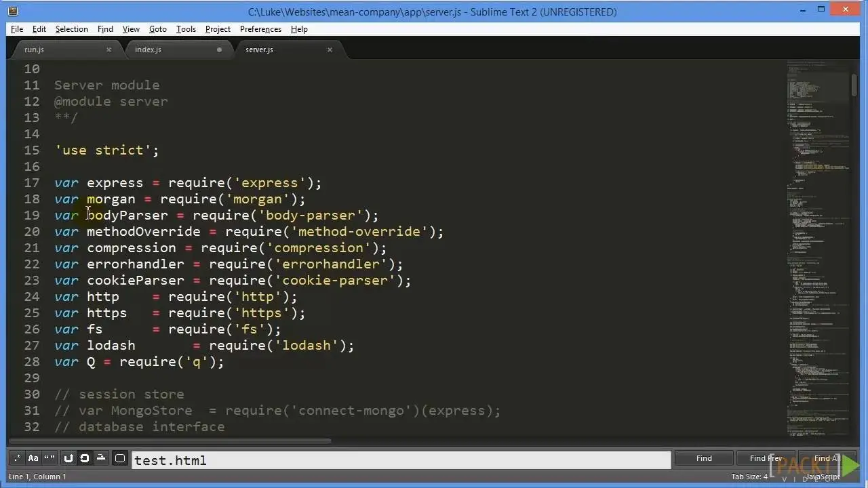Click 'connect-mongo' text on line 31
The width and height of the screenshot is (868, 488).
pyautogui.click(x=351, y=410)
